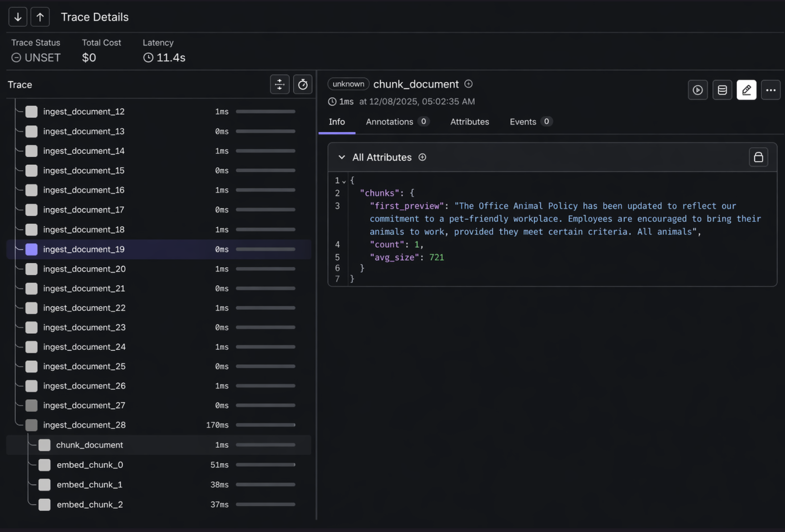Select span ingest_document_16
This screenshot has width=785, height=532.
click(159, 190)
